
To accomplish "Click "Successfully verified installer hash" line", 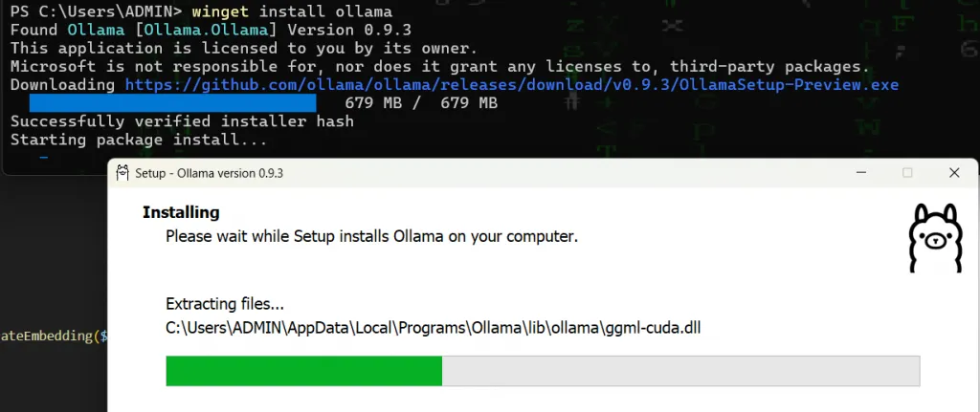I will (182, 121).
